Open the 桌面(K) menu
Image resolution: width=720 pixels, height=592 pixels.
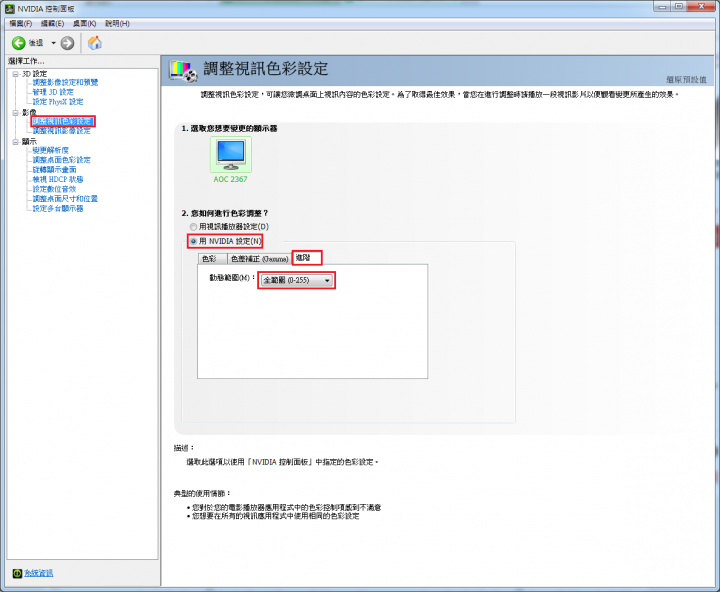pyautogui.click(x=84, y=23)
